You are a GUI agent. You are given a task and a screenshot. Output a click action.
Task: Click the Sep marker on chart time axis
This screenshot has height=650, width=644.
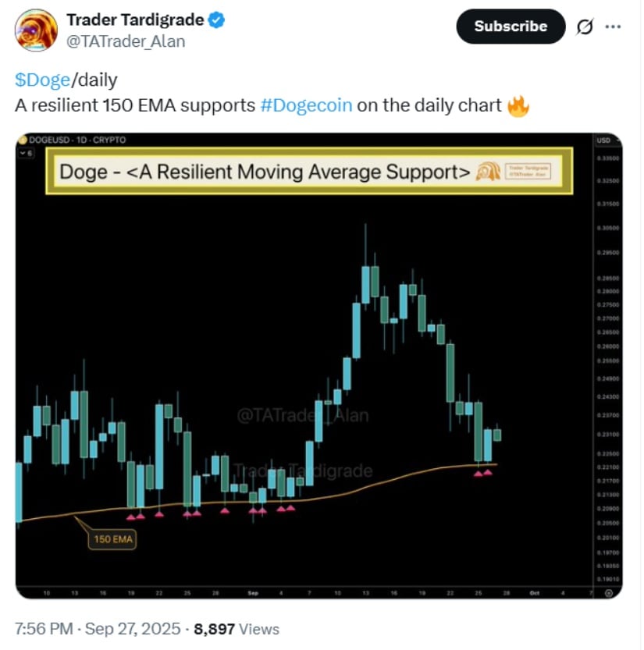tap(253, 593)
